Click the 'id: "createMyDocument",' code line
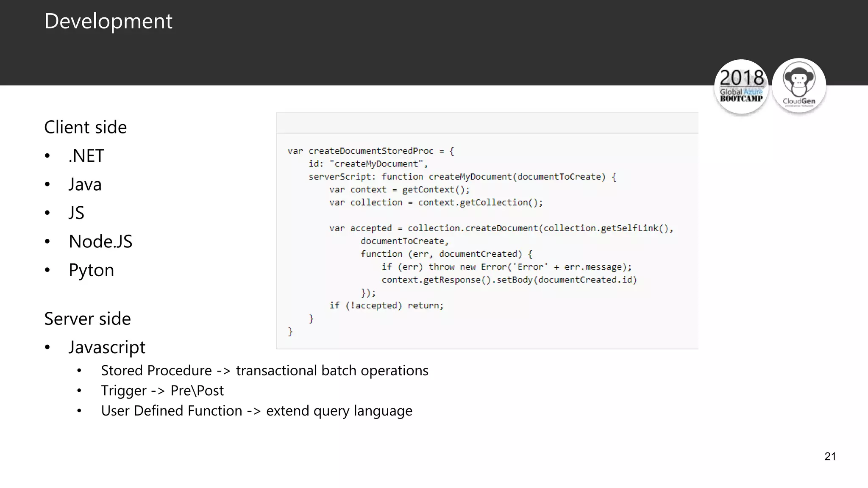Viewport: 868px width, 488px height. 368,164
